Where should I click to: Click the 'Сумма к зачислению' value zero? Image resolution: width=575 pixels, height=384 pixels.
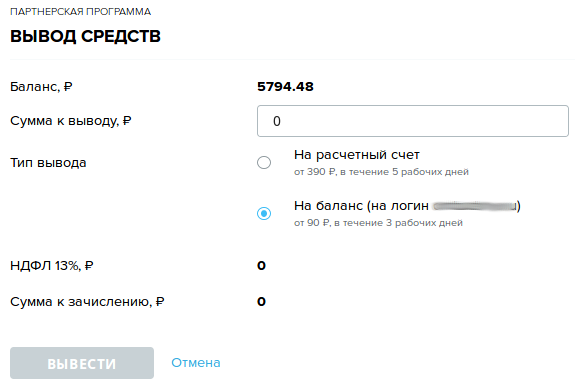[261, 301]
